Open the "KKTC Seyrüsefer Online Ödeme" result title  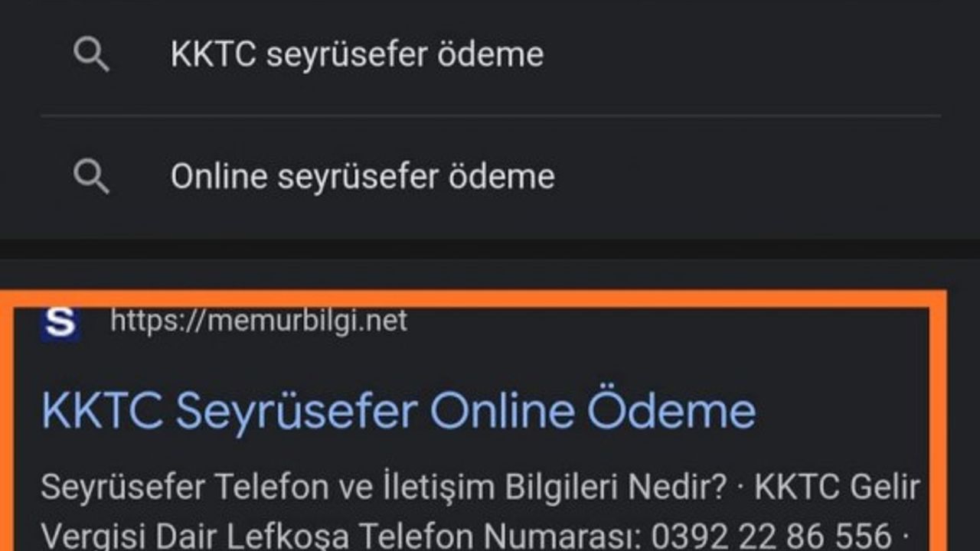tap(398, 411)
